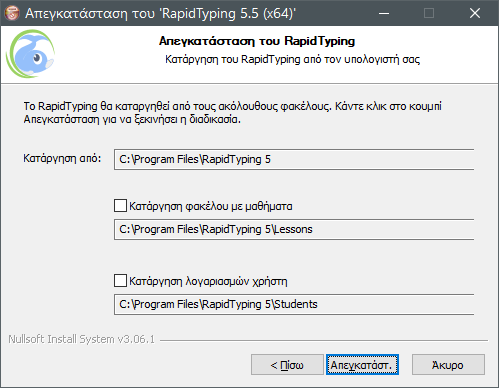Click the Students folder path field
This screenshot has width=499, height=388.
tap(294, 304)
